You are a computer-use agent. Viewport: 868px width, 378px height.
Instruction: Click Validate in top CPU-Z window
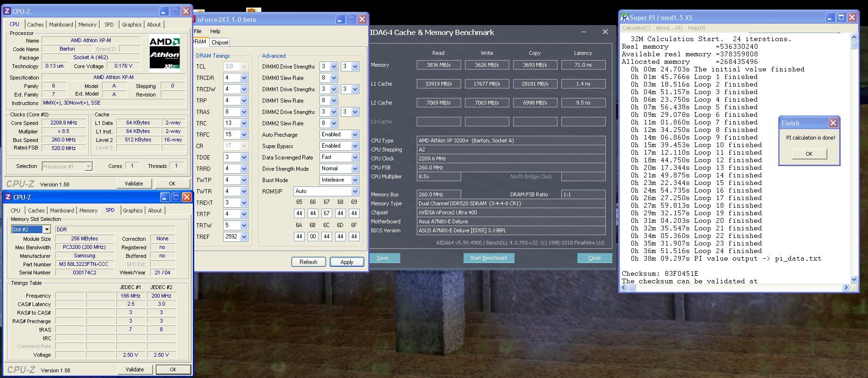tap(134, 184)
